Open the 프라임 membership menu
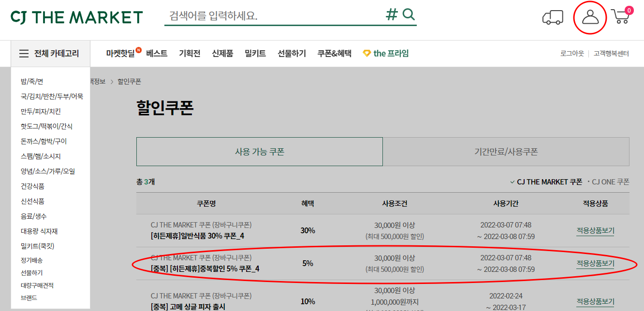The height and width of the screenshot is (311, 644). click(x=391, y=54)
